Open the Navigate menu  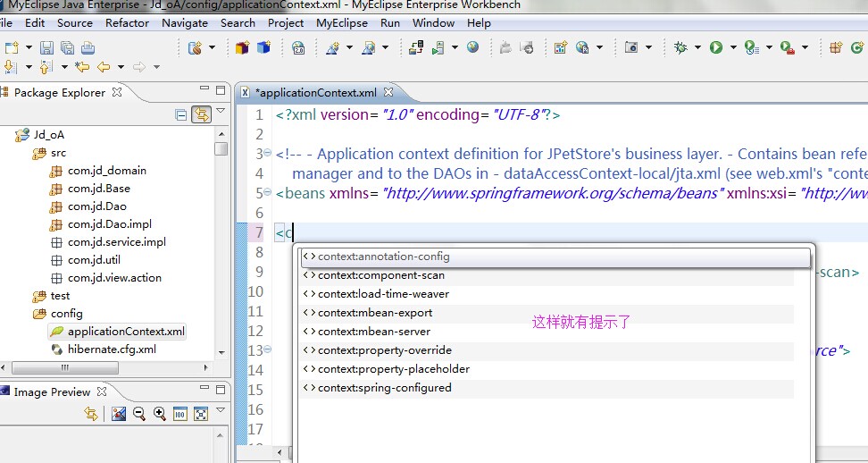pos(185,22)
